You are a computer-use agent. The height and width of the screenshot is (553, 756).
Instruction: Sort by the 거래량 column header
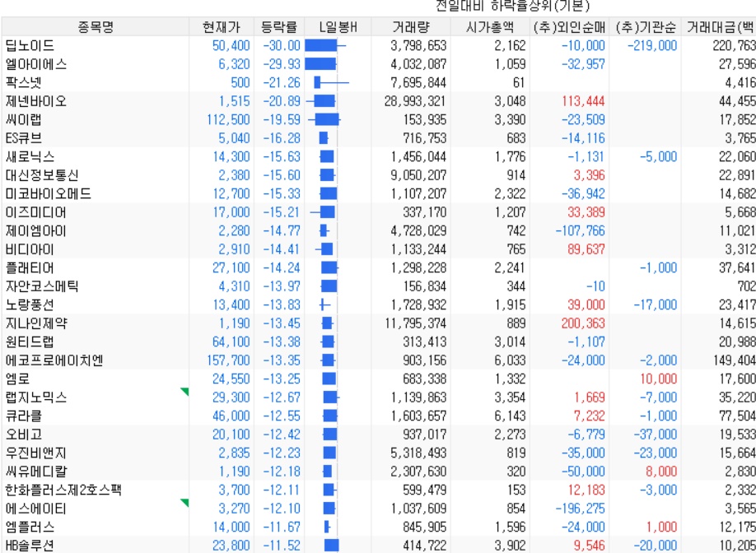(x=411, y=27)
